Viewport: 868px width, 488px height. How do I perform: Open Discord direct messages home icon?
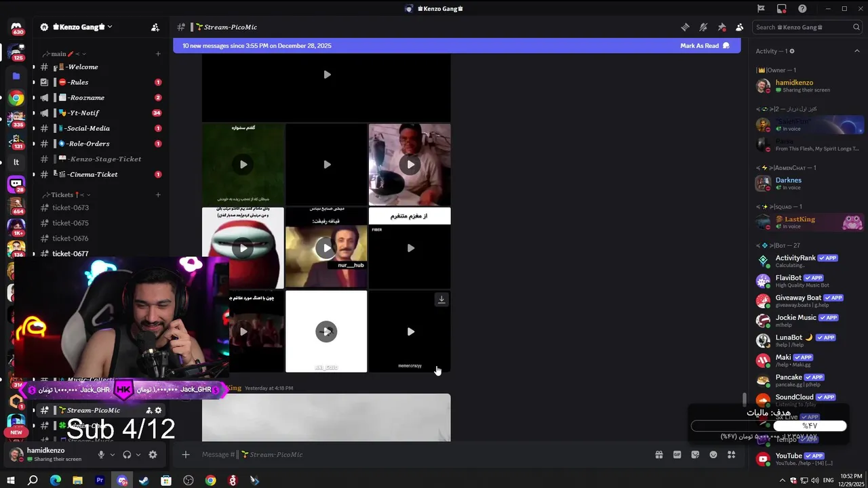coord(16,28)
